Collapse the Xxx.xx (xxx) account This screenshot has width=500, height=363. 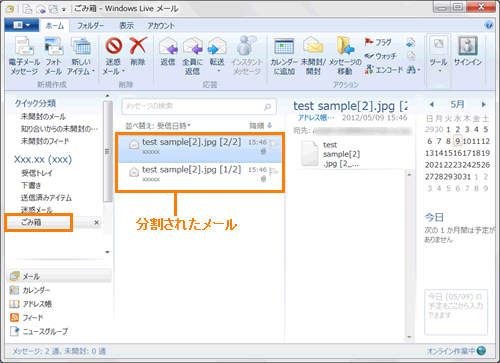coord(43,159)
